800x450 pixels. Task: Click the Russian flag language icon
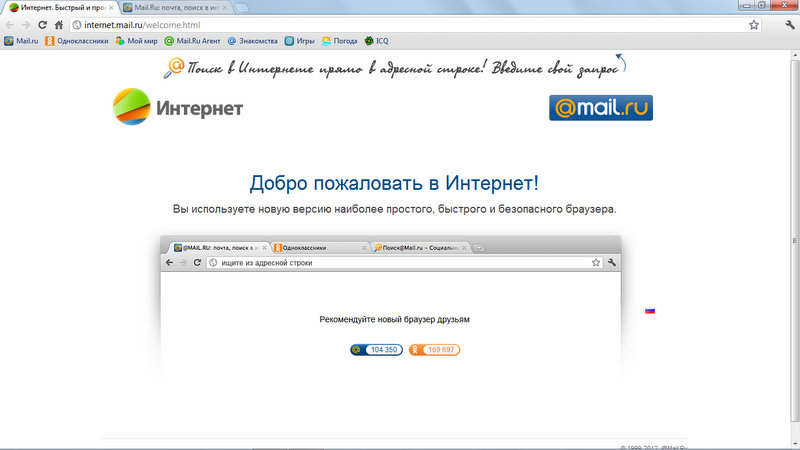649,311
